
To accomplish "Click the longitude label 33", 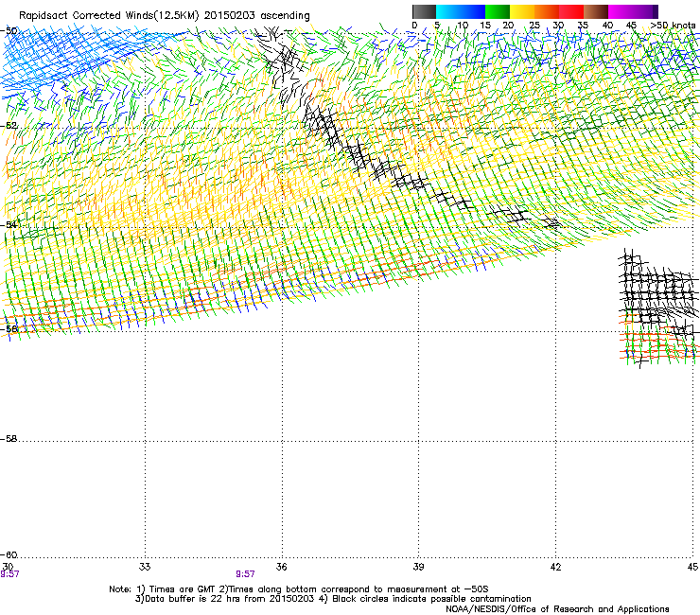I will (145, 567).
